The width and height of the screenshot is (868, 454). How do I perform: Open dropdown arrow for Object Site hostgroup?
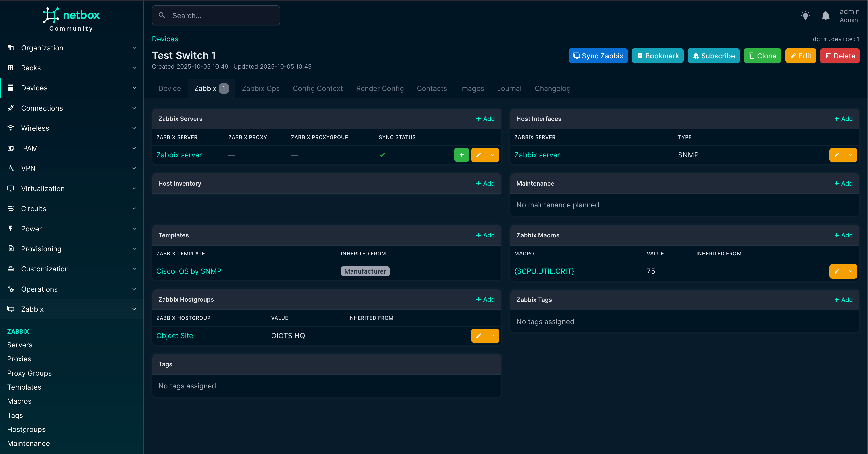493,335
